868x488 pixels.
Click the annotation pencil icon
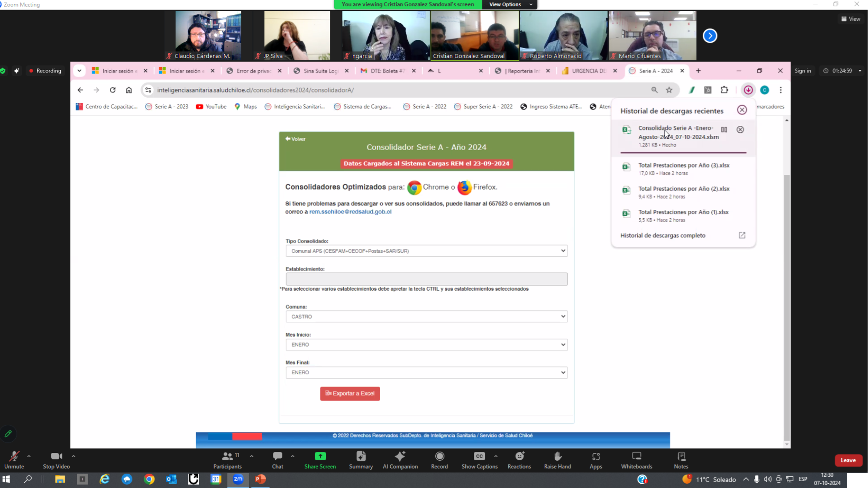8,433
